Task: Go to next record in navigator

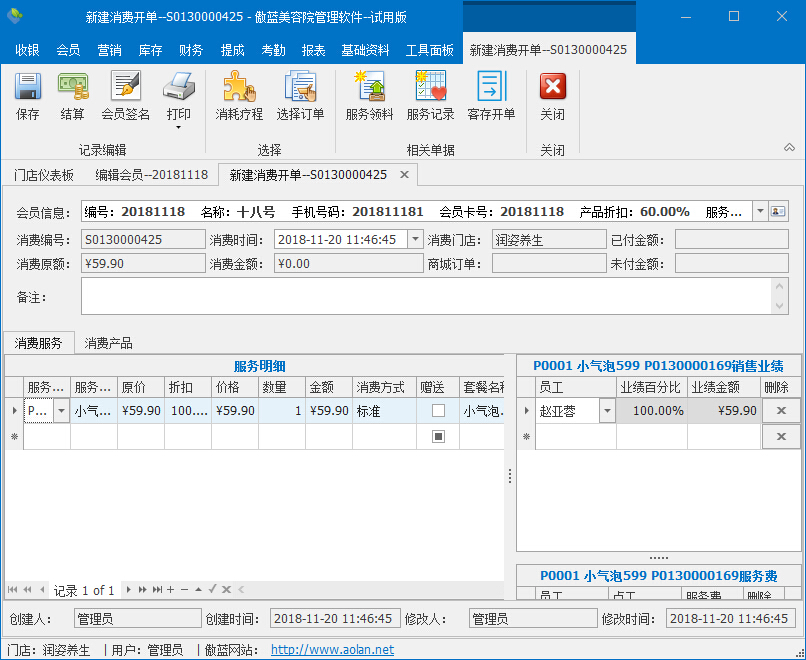Action: pos(129,590)
